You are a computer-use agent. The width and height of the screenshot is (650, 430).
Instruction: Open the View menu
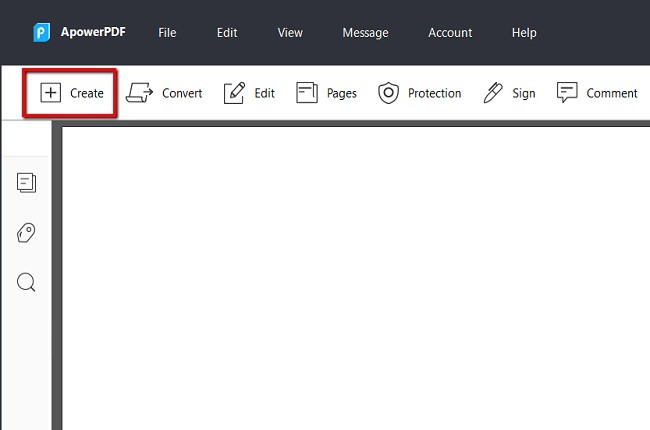point(290,33)
